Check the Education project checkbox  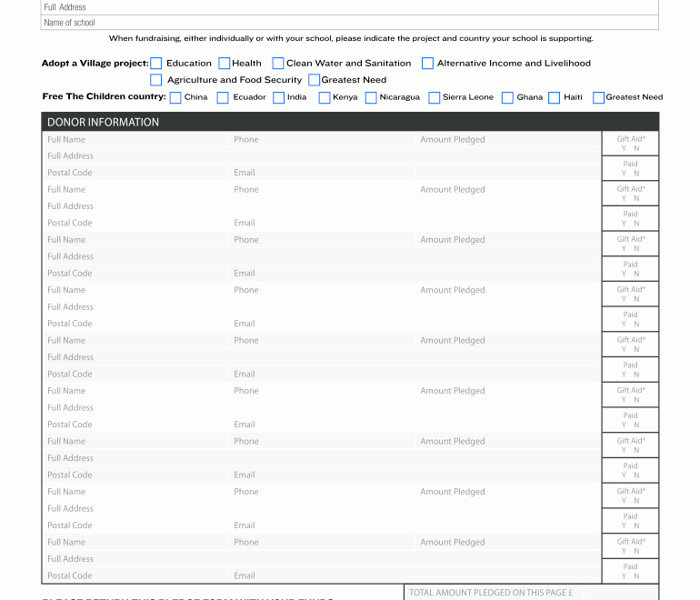tap(156, 64)
